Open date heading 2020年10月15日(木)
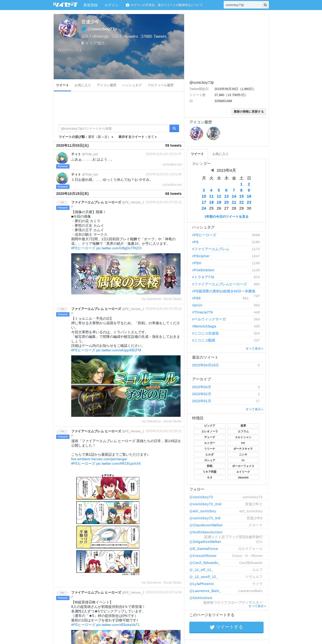Screen dimensions: 322x644 72,194
